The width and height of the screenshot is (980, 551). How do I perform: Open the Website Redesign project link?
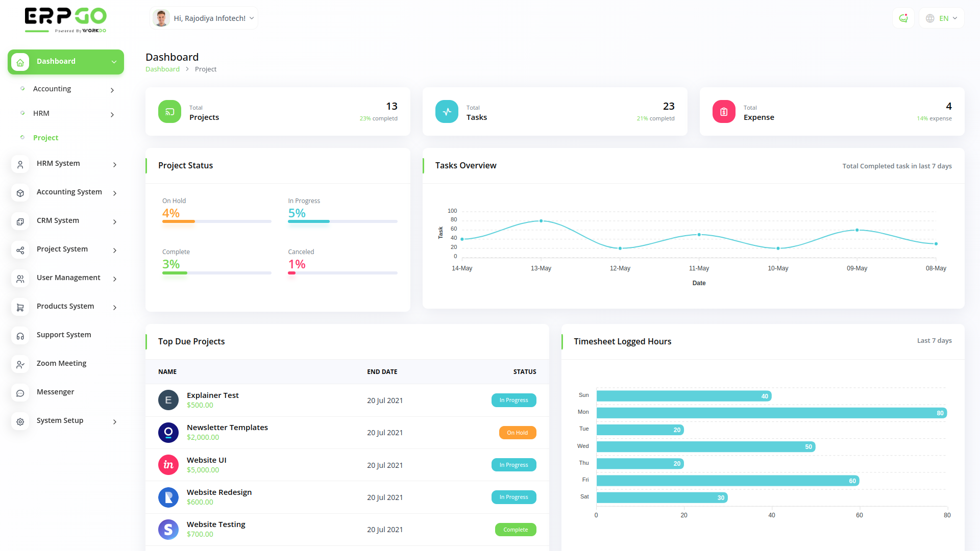click(x=219, y=492)
